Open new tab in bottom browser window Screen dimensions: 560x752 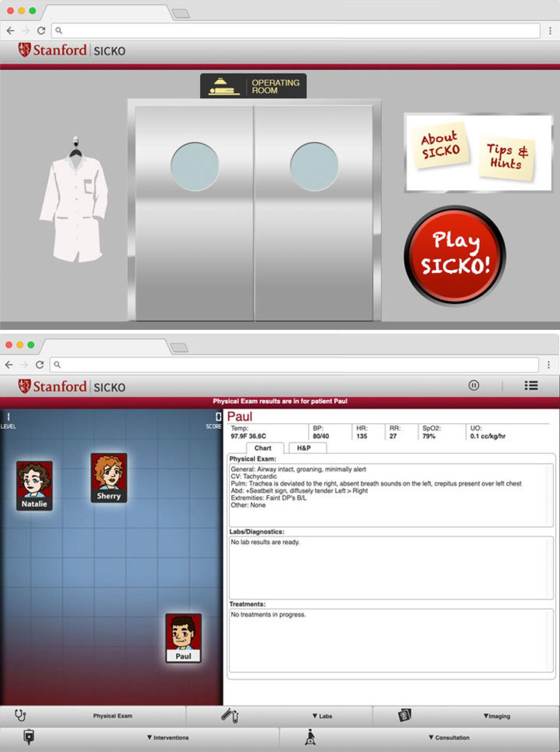[x=180, y=347]
